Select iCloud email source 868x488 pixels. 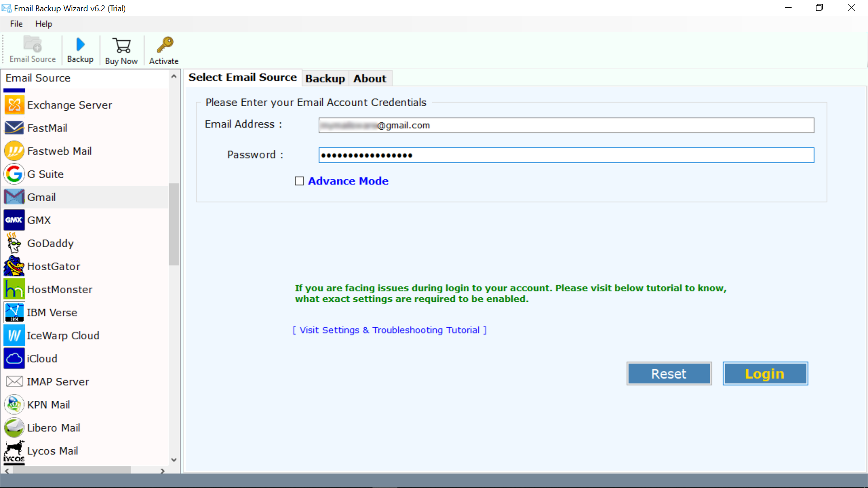coord(42,358)
